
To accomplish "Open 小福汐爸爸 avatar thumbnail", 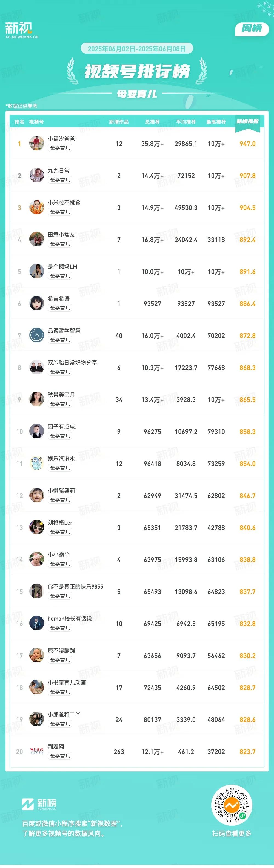I will pos(36,143).
